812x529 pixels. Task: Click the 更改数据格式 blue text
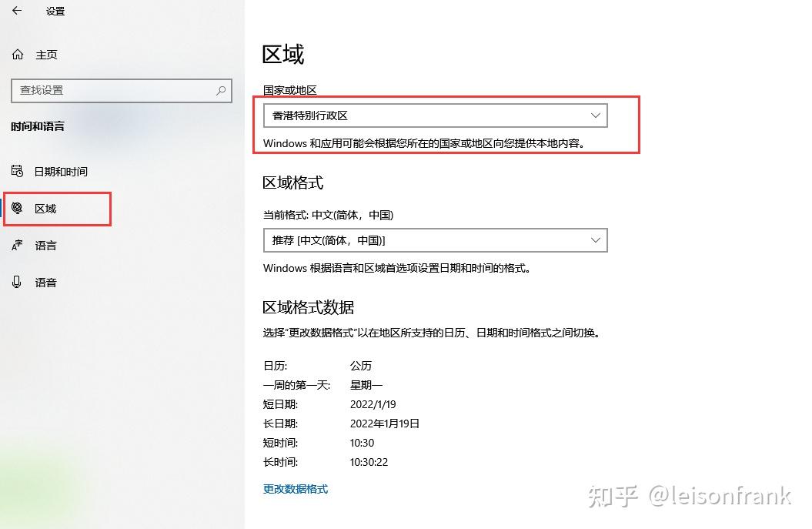point(295,488)
